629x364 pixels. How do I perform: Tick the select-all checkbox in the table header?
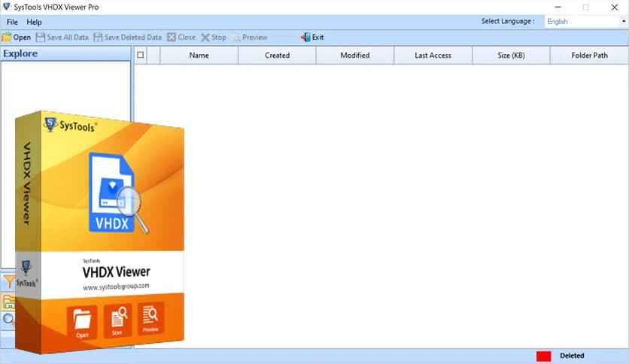pyautogui.click(x=141, y=55)
